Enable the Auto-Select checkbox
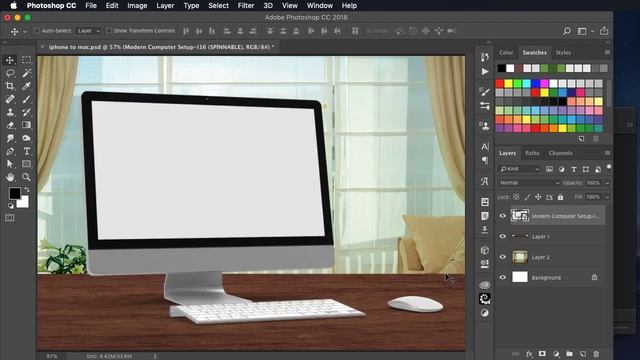This screenshot has width=640, height=360. 37,31
